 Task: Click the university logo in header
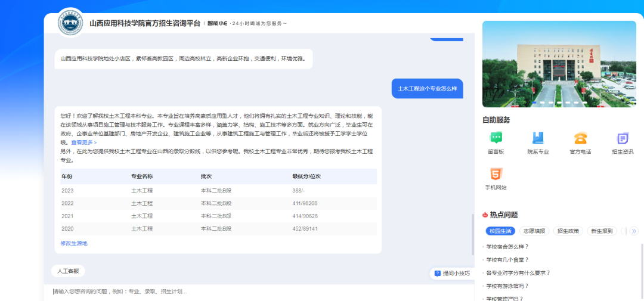(71, 23)
